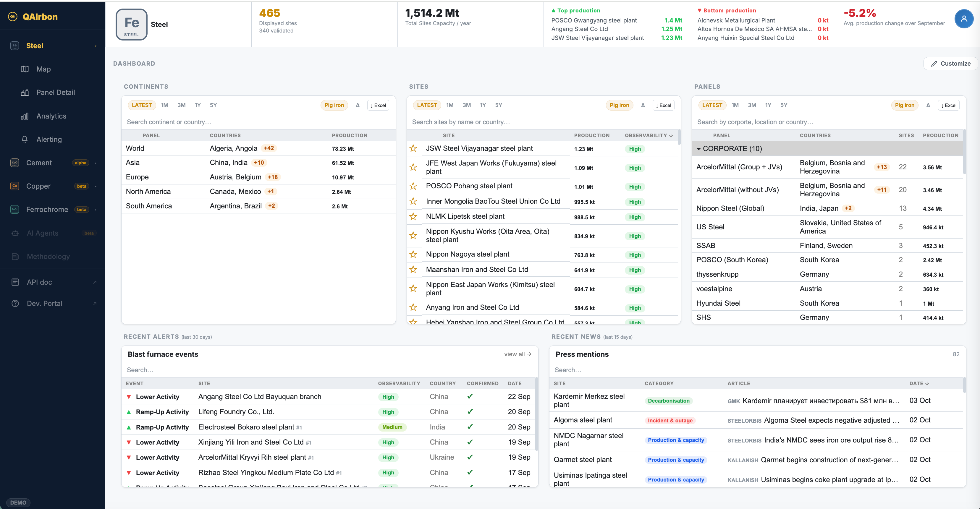Open Pig iron selector in Sites panel

pos(619,105)
